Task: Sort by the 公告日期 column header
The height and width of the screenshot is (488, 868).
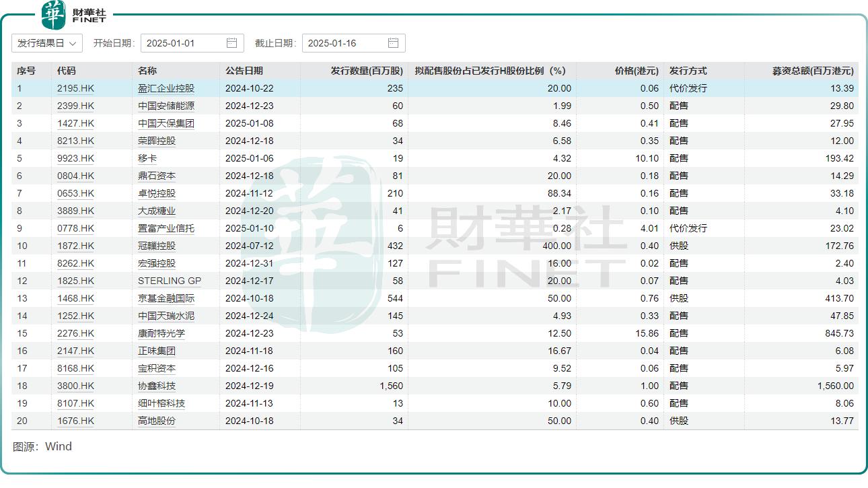Action: coord(244,71)
